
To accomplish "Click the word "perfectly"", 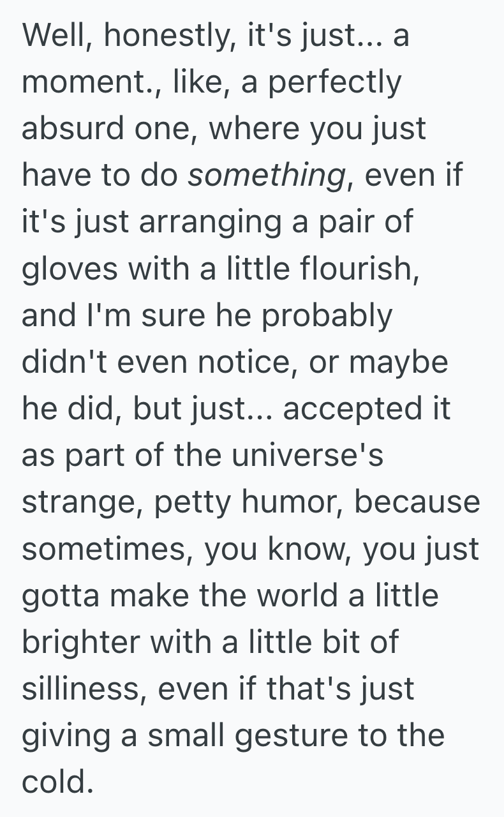I will (x=334, y=84).
